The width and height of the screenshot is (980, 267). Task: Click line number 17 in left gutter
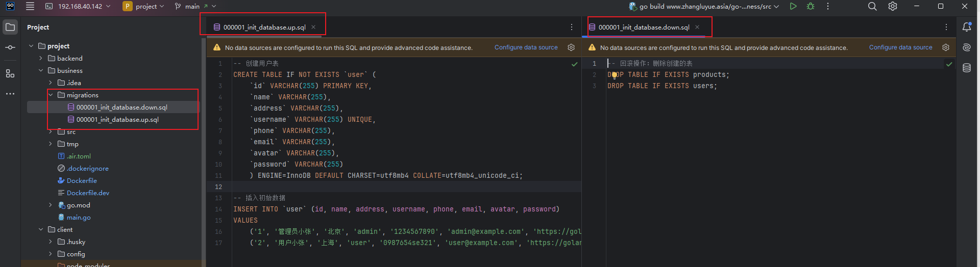point(218,243)
